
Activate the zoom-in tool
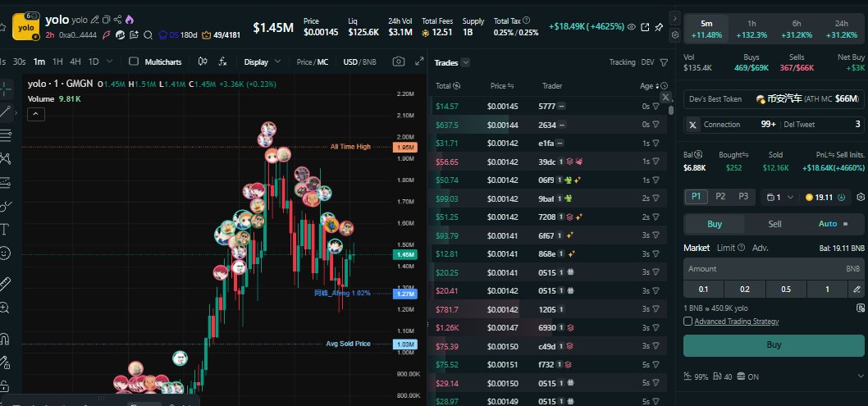4,308
